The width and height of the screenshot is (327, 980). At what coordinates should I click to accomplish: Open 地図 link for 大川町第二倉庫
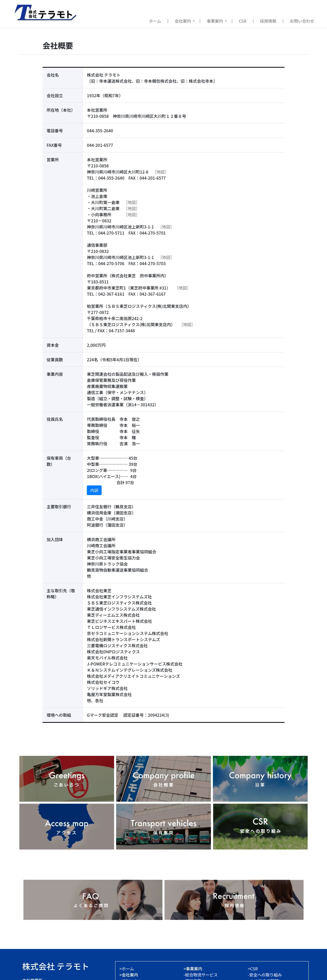[132, 208]
